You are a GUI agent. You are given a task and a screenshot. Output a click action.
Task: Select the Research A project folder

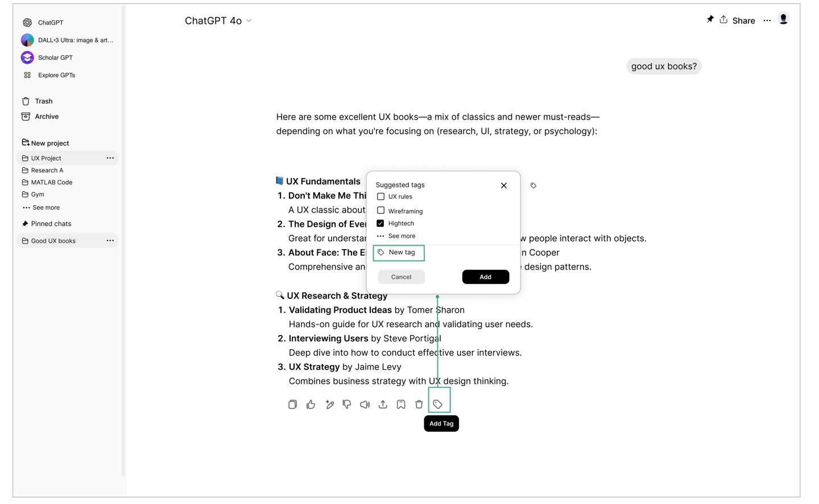(43, 170)
